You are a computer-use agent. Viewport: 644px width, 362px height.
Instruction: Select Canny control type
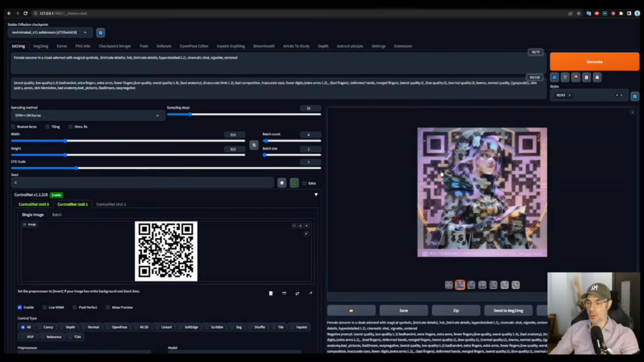[x=45, y=327]
